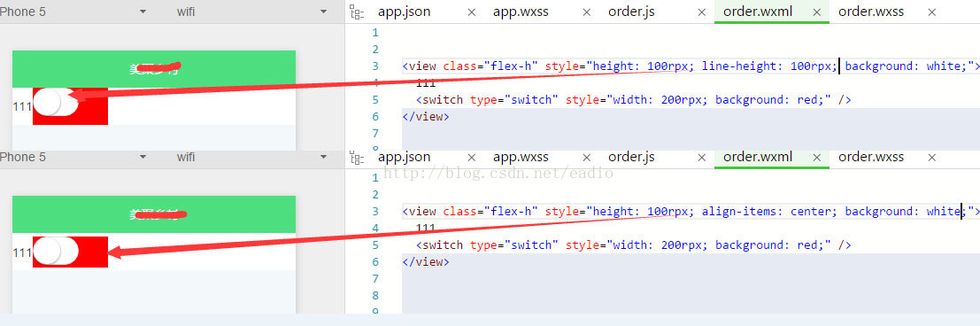Click the closing </view> tag in lower editor

tap(426, 261)
